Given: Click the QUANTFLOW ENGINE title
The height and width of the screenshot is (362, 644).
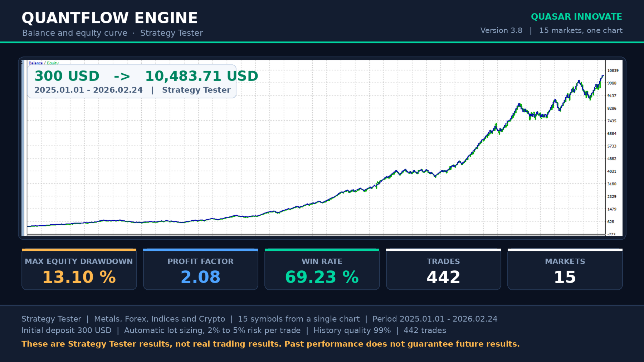Looking at the screenshot, I should click(109, 18).
